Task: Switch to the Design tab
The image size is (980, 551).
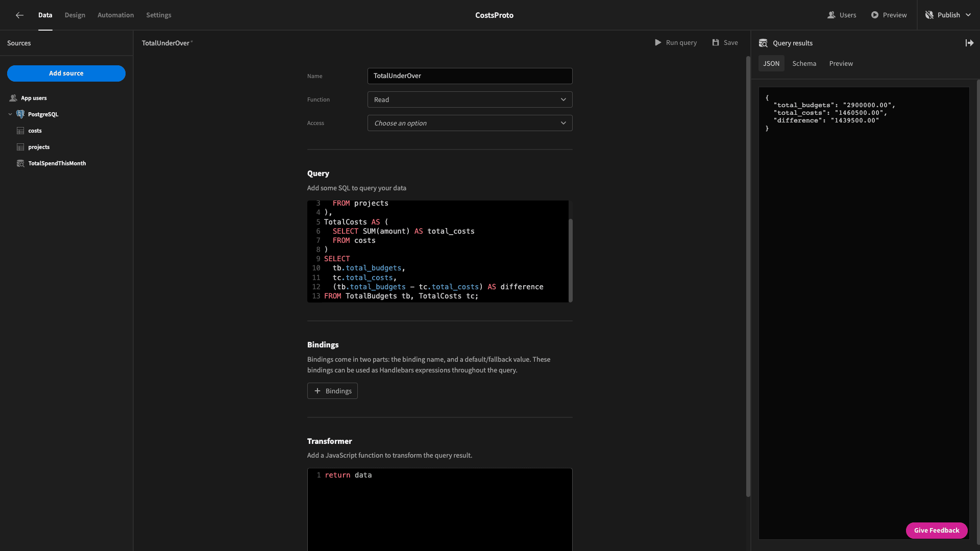Action: (75, 15)
